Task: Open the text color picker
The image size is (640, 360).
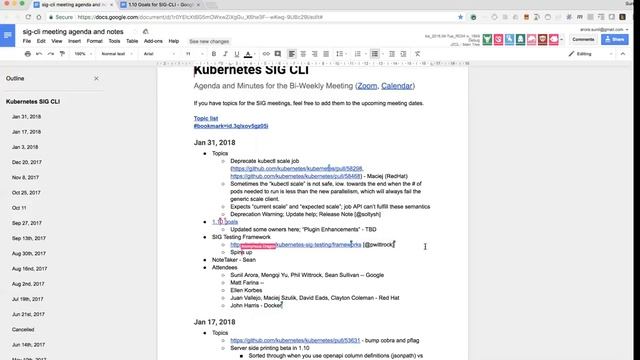Action: pyautogui.click(x=248, y=54)
